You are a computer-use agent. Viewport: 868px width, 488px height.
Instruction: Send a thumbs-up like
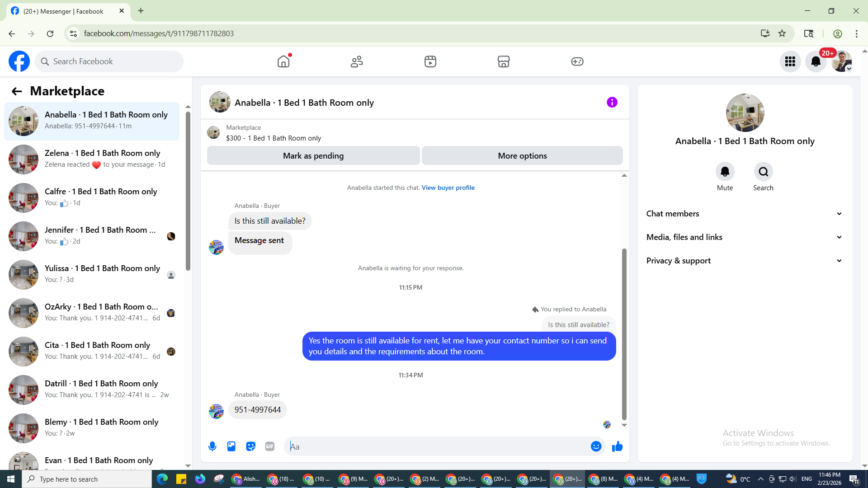point(617,446)
